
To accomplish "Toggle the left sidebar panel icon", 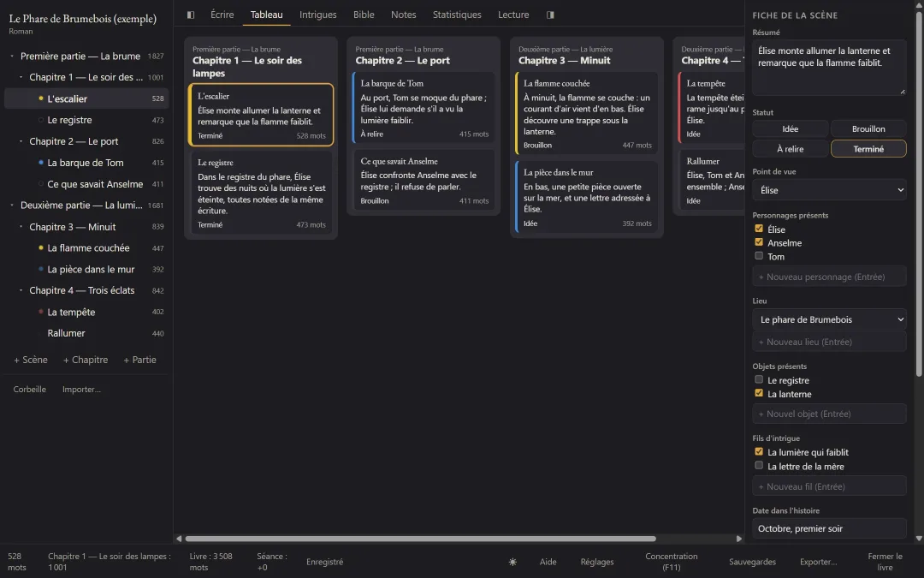I will tap(190, 15).
